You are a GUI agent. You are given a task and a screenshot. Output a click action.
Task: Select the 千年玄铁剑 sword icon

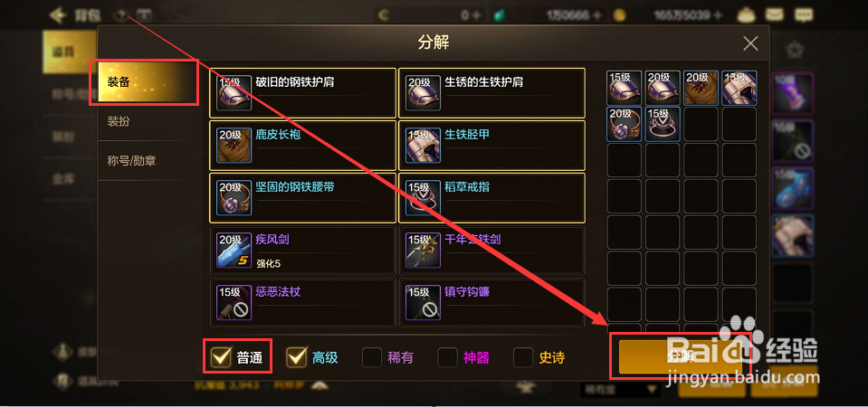[x=424, y=250]
